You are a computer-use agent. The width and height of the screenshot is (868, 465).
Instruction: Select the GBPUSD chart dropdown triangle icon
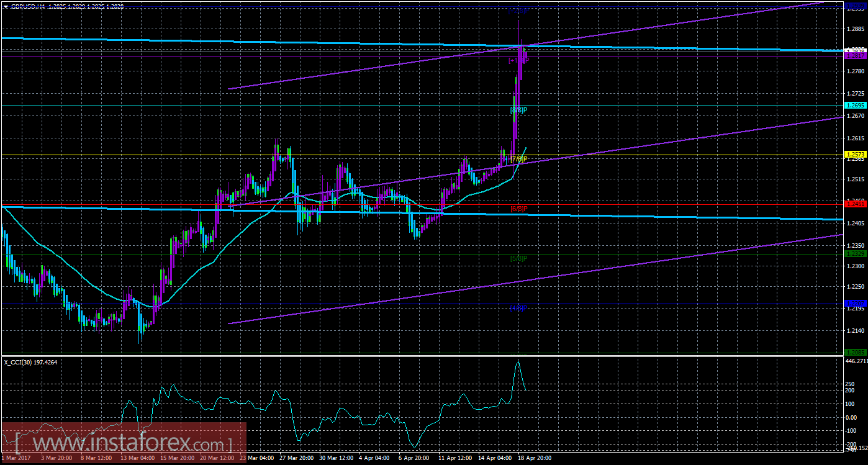6,6
